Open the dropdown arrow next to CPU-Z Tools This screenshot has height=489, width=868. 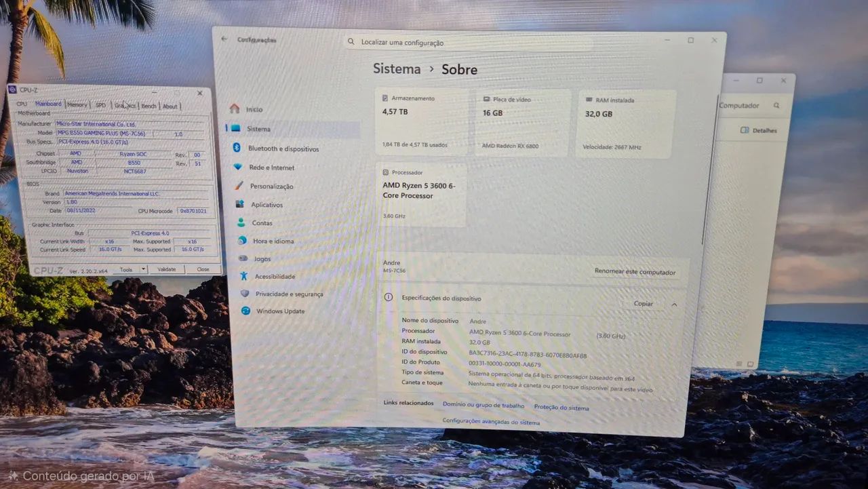(142, 269)
